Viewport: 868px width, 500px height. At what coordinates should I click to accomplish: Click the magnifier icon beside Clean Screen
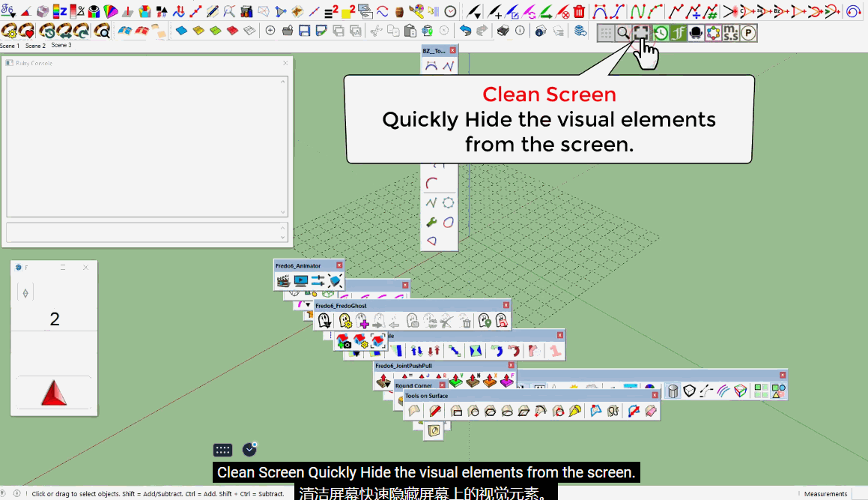point(623,33)
